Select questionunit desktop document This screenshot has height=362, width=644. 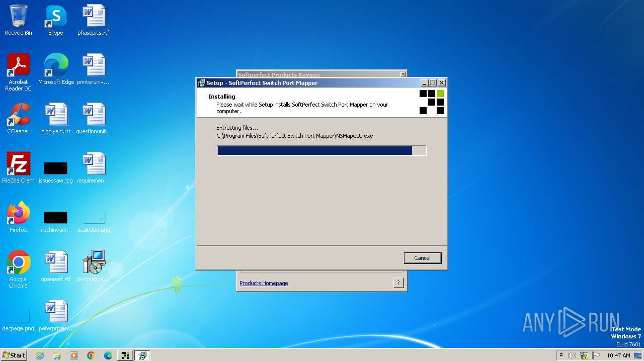pos(94,119)
